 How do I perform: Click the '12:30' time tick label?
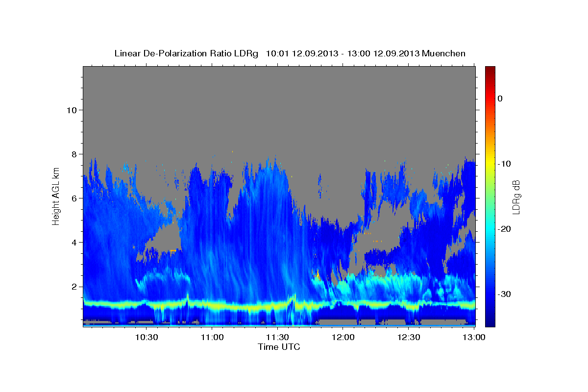click(409, 337)
